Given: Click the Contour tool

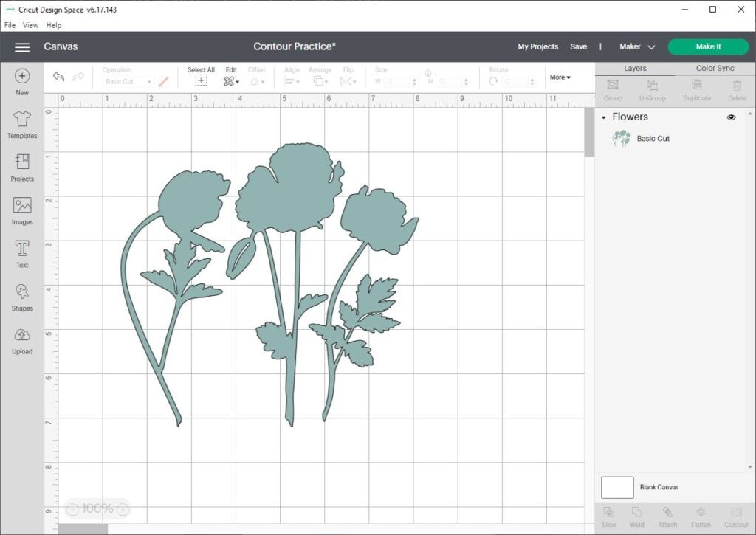Looking at the screenshot, I should tap(736, 517).
